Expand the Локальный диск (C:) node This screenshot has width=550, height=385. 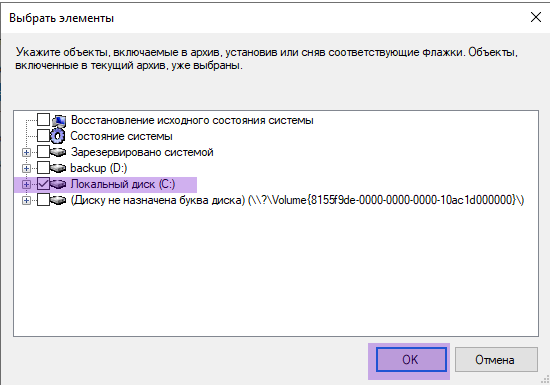(x=26, y=184)
